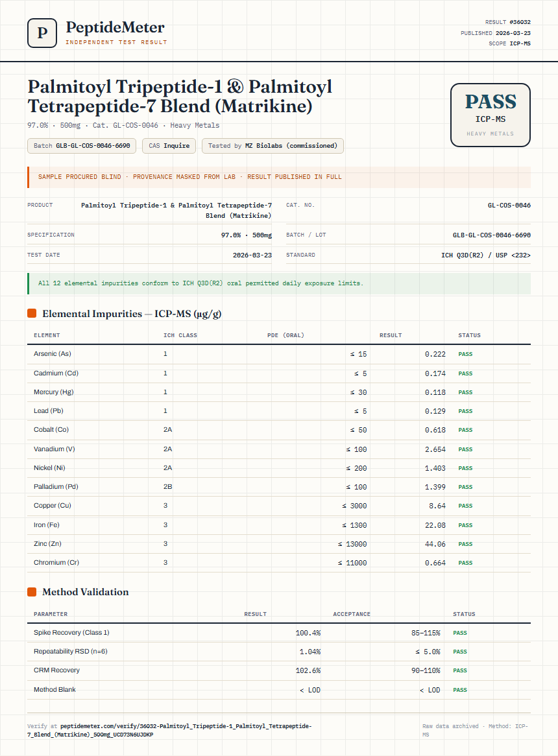Viewport: 558px width, 756px height.
Task: Click the Chromium (Cr) row label
Action: click(56, 562)
